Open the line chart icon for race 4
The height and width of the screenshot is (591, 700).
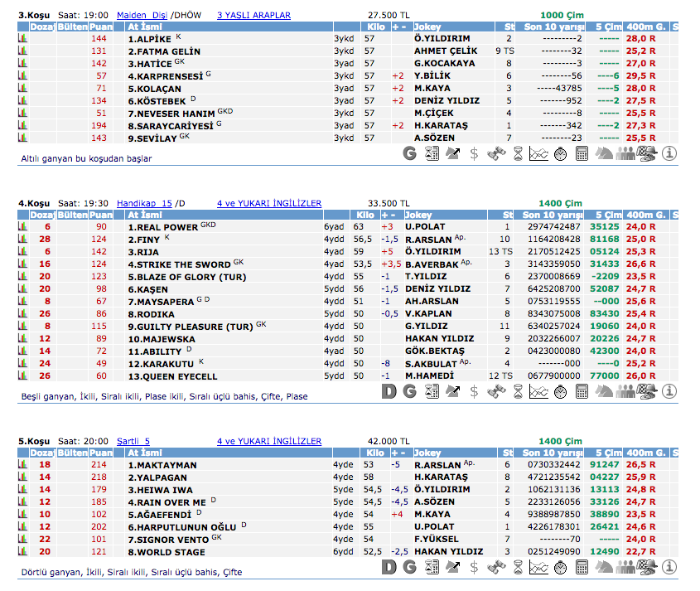pos(539,391)
